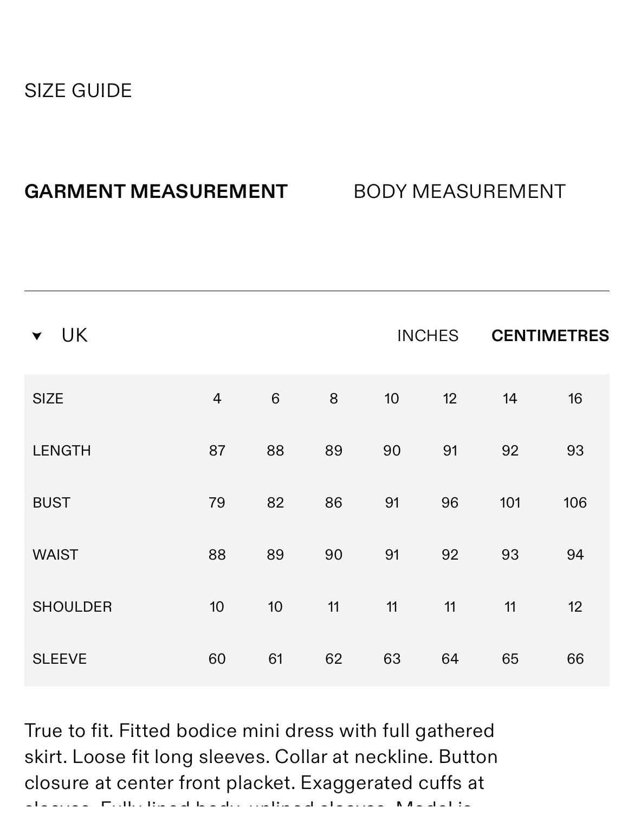Select size 14 column header
This screenshot has height=840, width=634.
coord(510,399)
